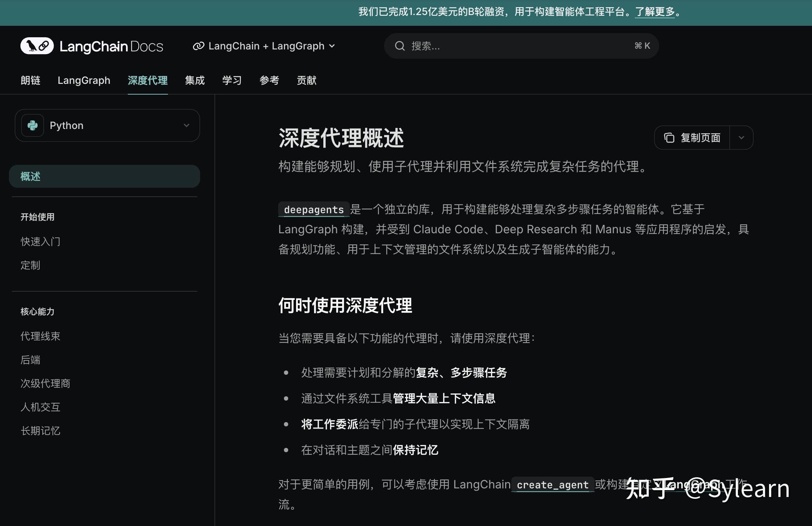
Task: Click the chain-link icon beside LangChain + LangGraph
Action: [x=198, y=46]
